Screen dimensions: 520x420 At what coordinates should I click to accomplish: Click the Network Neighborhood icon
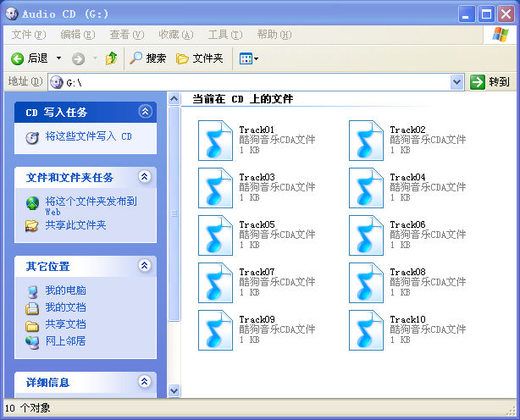pos(32,342)
